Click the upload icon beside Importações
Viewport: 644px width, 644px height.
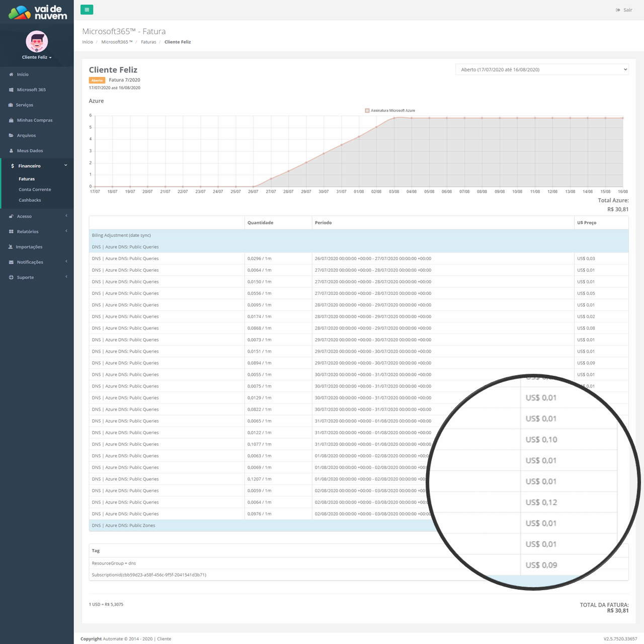click(x=11, y=247)
